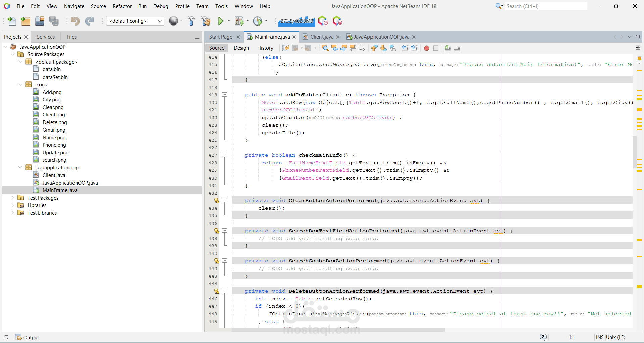Viewport: 644px width, 343px height.
Task: Click the Profile Project clock icon
Action: coord(258,21)
